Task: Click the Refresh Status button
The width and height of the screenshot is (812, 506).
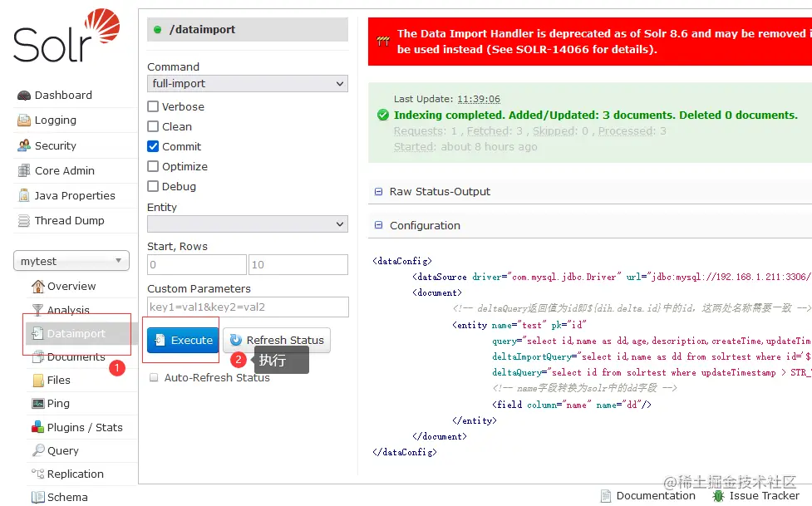Action: click(277, 341)
